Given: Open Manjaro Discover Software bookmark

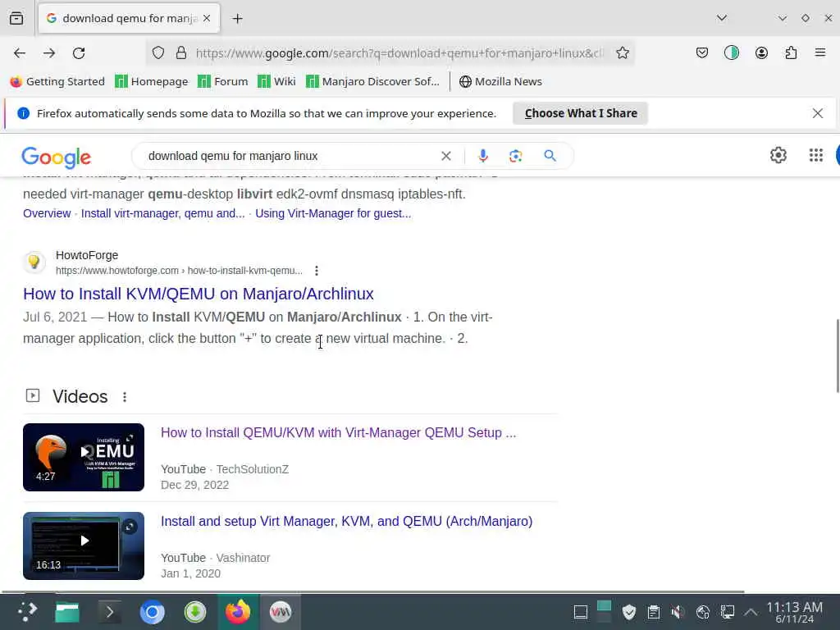Looking at the screenshot, I should pos(373,81).
